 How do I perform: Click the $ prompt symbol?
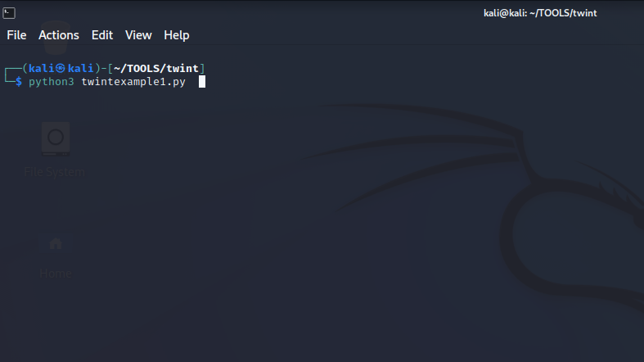(x=19, y=82)
